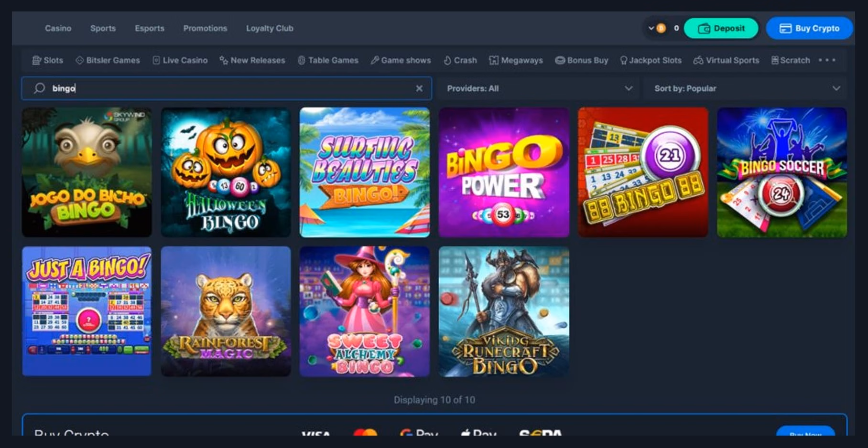
Task: Open the Halloween Bingo game thumbnail
Action: [226, 172]
